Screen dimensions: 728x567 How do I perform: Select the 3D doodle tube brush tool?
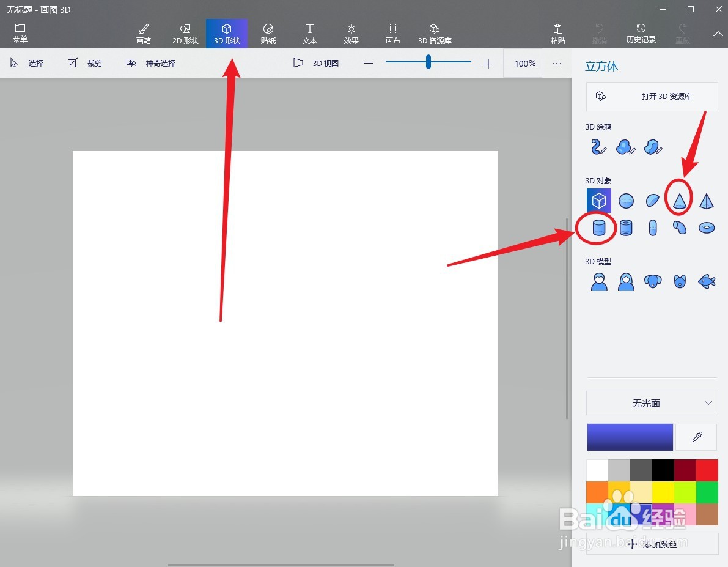(599, 147)
